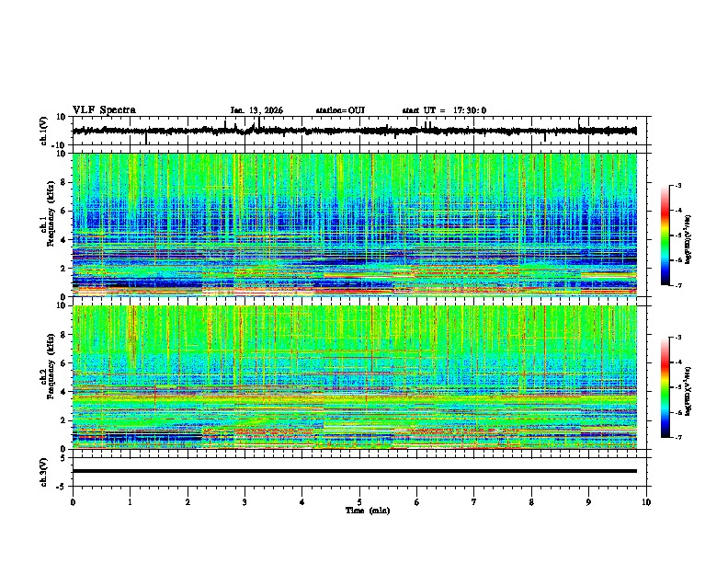Click the "ch.3(V)" axis label
Screen dimensions: 728x563
pyautogui.click(x=44, y=472)
